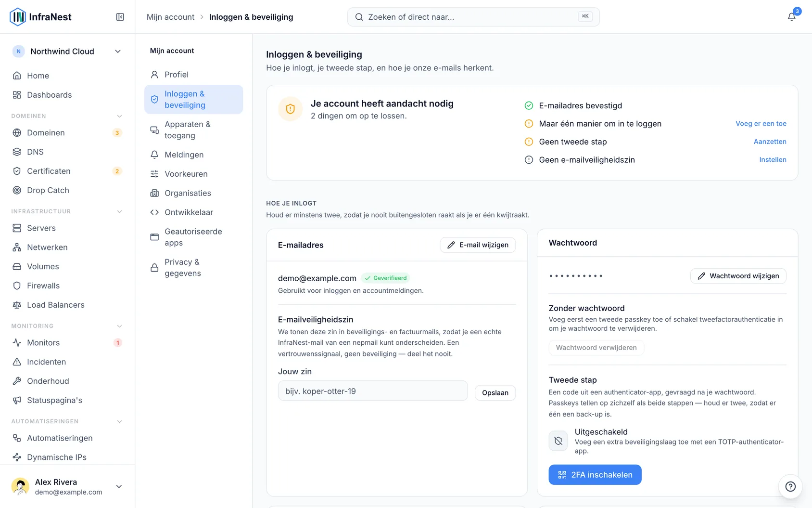
Task: Open Dynamische IPs
Action: [67, 457]
